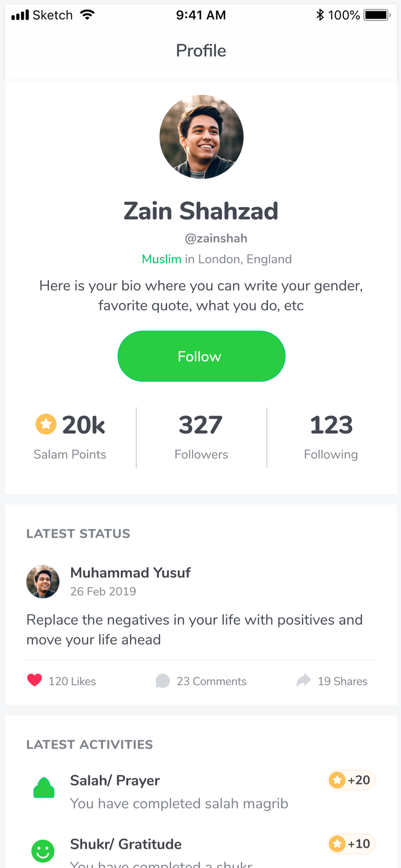Viewport: 401px width, 868px height.
Task: Tap the +10 points star badge
Action: 351,844
